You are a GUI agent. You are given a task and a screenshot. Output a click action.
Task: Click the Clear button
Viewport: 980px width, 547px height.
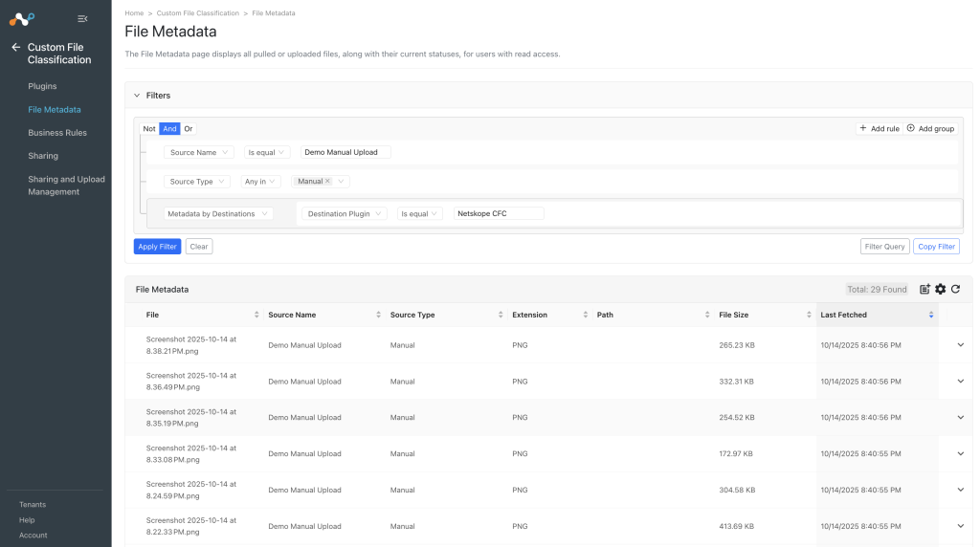(199, 247)
